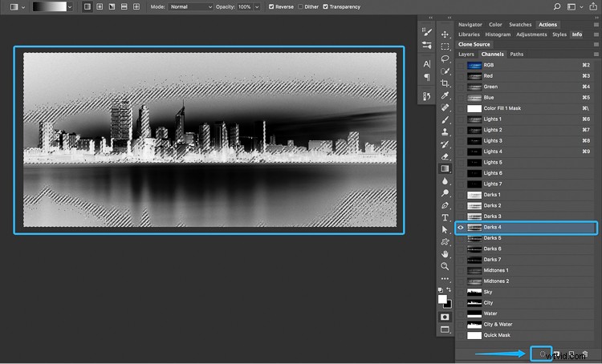Select the Custom Shape tool

pos(445,242)
